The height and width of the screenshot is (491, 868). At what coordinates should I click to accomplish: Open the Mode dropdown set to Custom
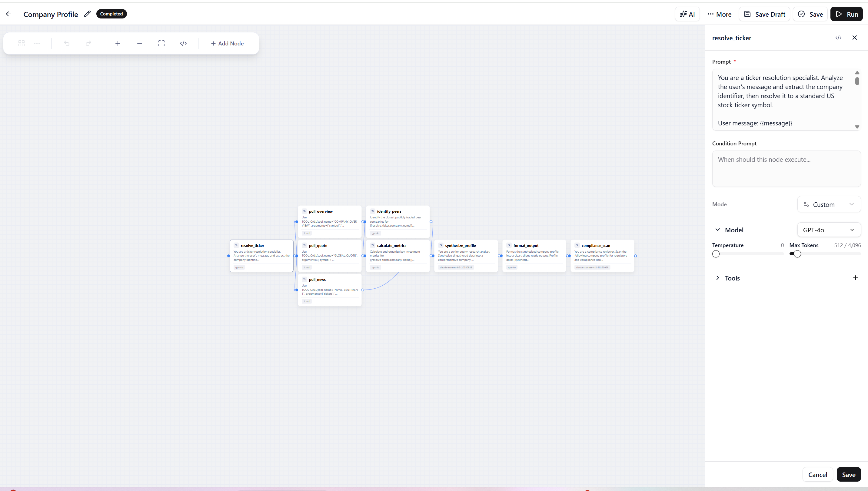click(x=829, y=204)
